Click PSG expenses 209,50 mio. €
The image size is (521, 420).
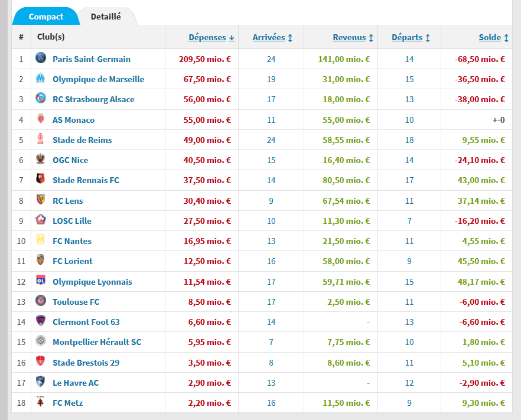204,60
